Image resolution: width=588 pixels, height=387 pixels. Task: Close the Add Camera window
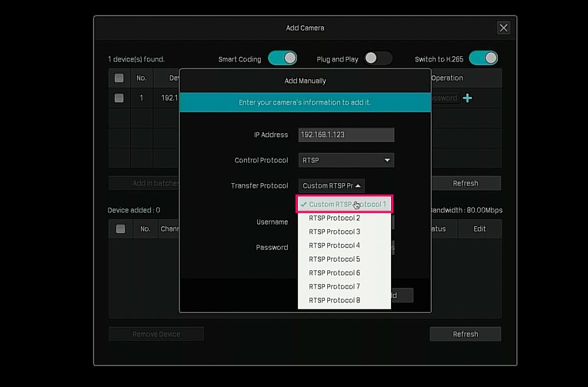pyautogui.click(x=504, y=28)
